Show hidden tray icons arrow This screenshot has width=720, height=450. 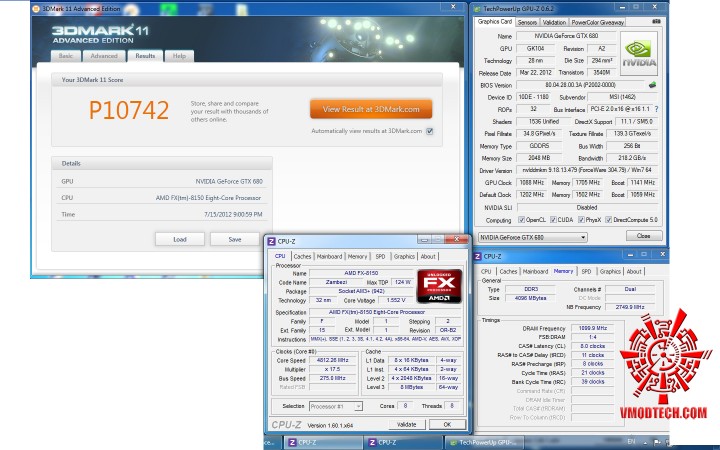(645, 442)
